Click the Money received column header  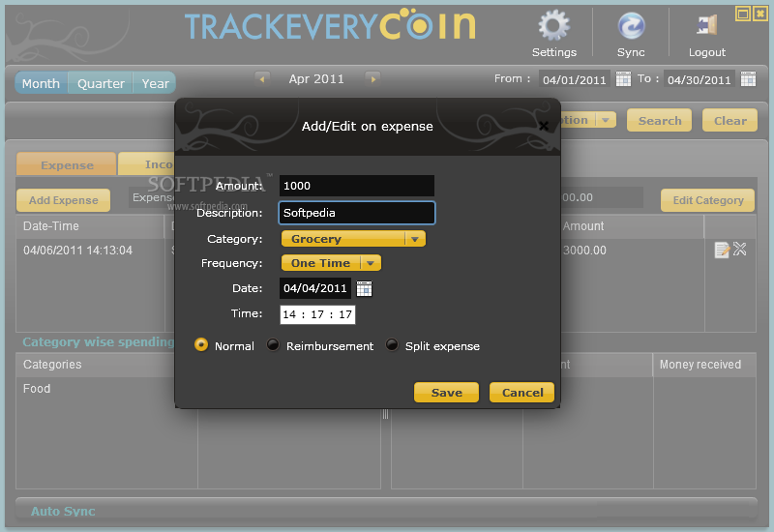(x=705, y=365)
